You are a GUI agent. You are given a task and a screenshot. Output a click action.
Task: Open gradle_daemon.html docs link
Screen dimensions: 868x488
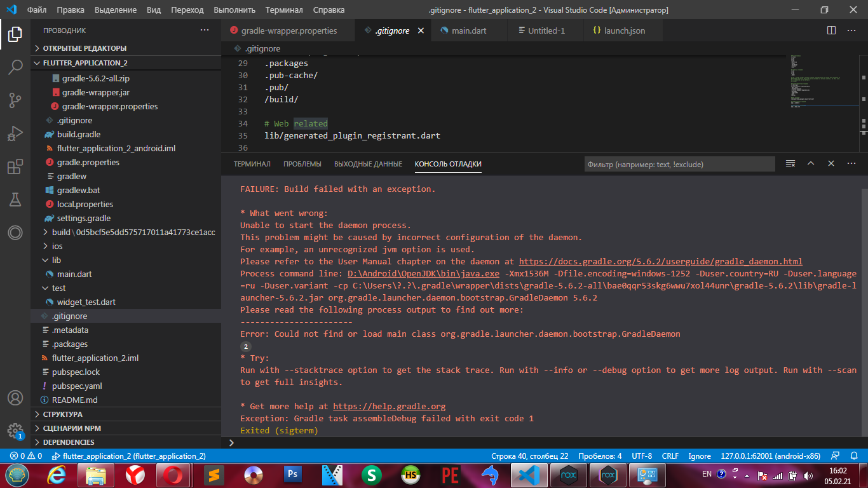[661, 261]
